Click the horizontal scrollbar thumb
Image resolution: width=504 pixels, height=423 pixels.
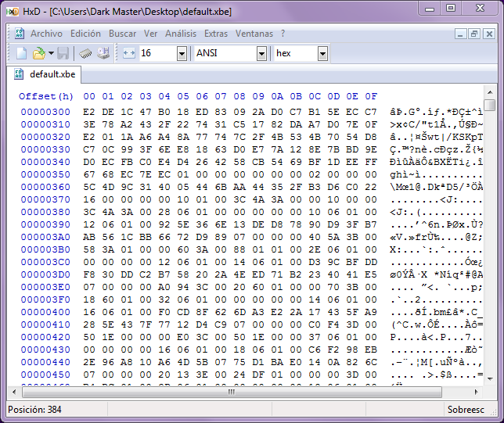pos(232,392)
